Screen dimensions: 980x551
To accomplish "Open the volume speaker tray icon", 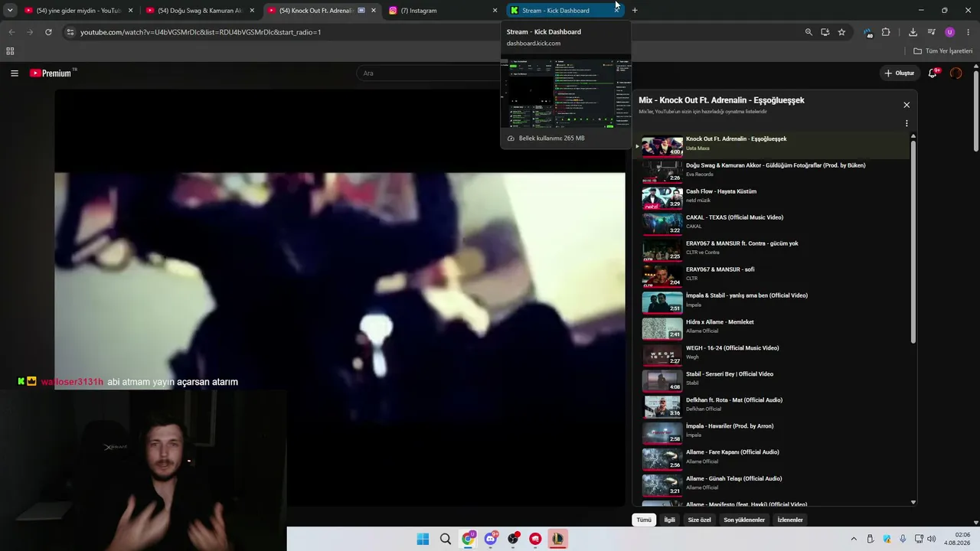I will click(x=932, y=539).
